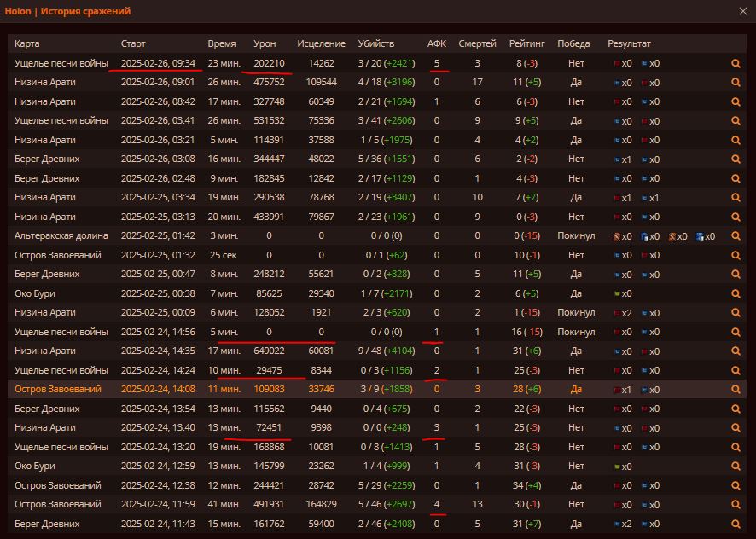Click the kills value 9 / 48 (+4104)
Image resolution: width=756 pixels, height=539 pixels.
pyautogui.click(x=387, y=351)
